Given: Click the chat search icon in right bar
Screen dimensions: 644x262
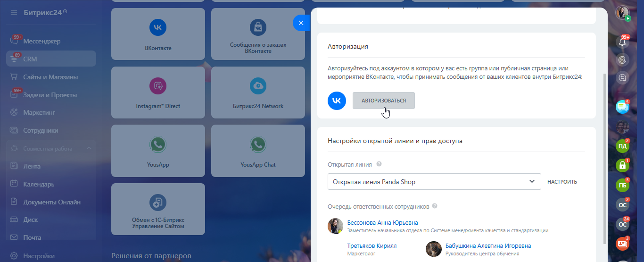Looking at the screenshot, I should click(622, 77).
